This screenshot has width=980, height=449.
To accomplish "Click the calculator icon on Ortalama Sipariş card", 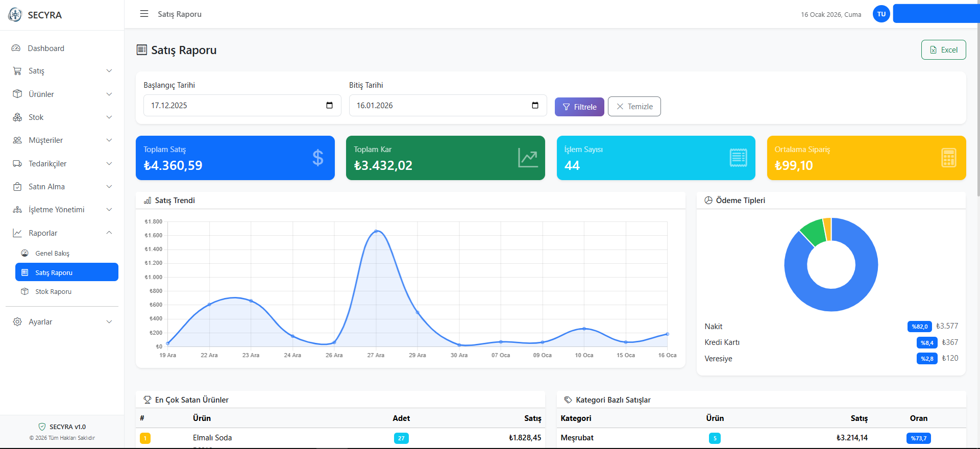I will (x=948, y=158).
